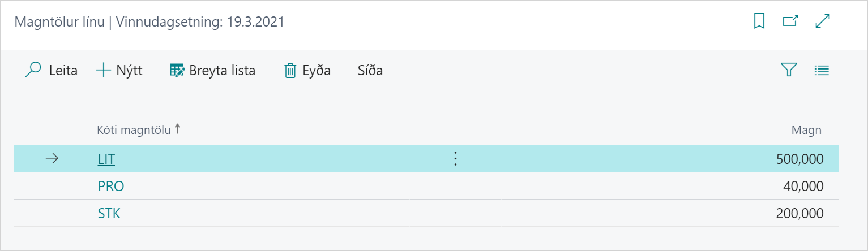Switch list layout view icon
Screen dimensions: 868x251
822,70
